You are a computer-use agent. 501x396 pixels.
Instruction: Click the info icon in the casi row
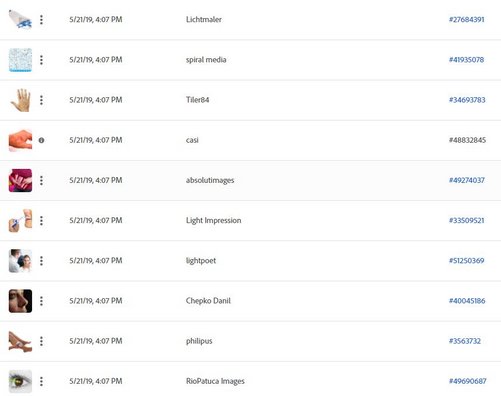point(41,140)
